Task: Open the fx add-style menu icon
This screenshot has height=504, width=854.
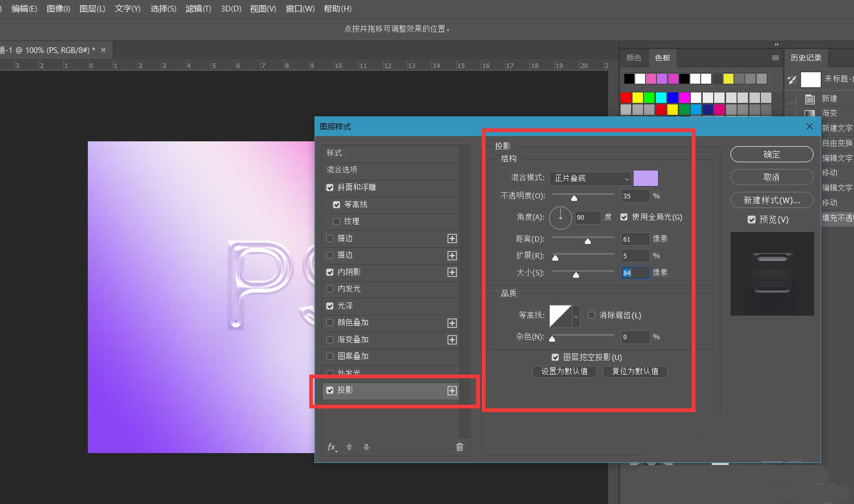Action: coord(332,447)
